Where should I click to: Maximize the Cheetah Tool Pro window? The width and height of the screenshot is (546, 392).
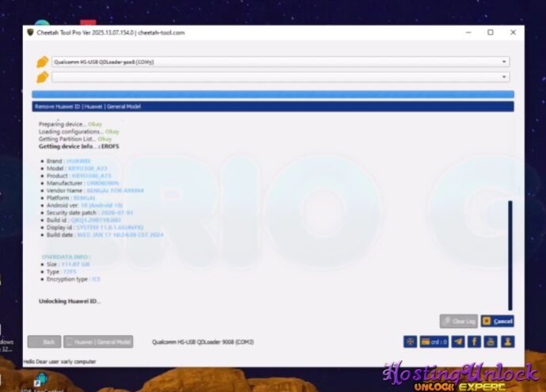point(491,32)
